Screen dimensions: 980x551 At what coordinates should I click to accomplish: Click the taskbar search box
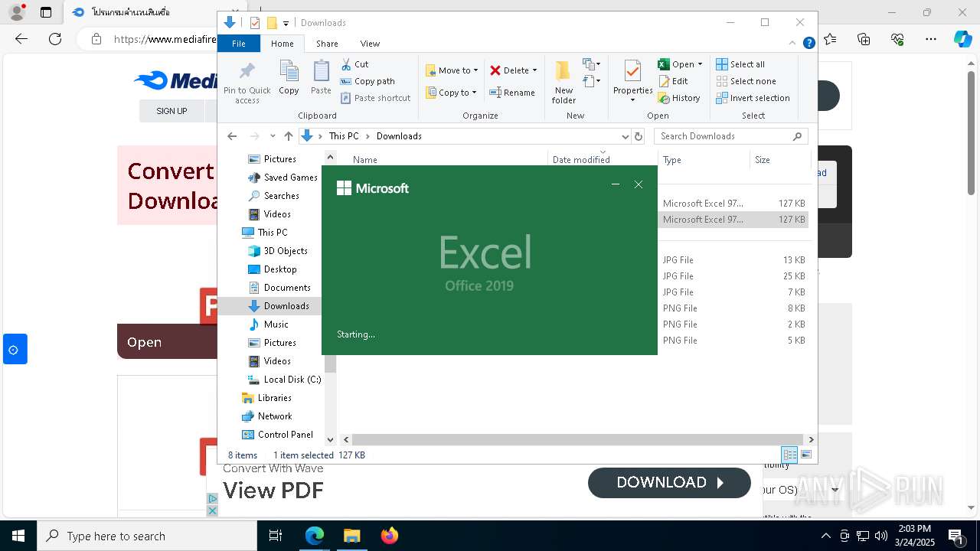tap(147, 536)
